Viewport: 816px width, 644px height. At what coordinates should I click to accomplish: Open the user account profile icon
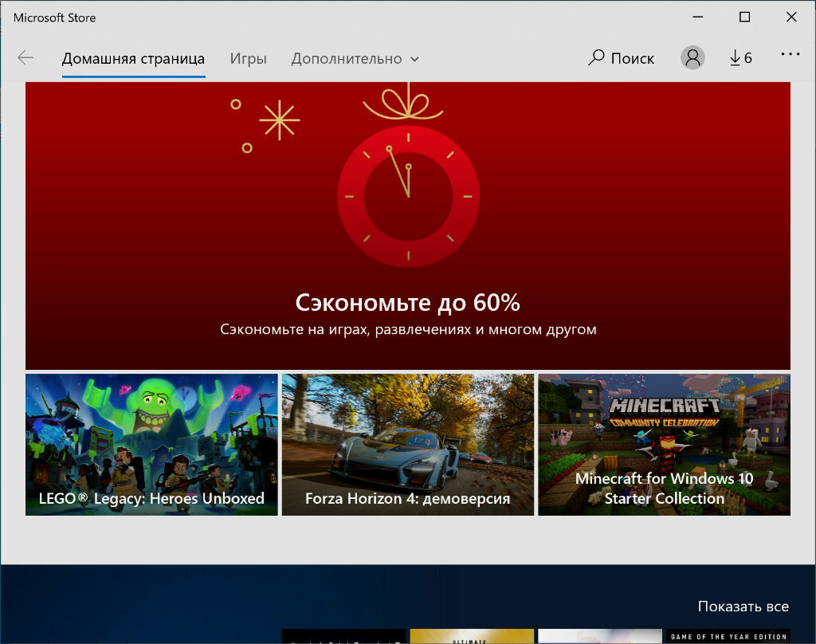(692, 58)
